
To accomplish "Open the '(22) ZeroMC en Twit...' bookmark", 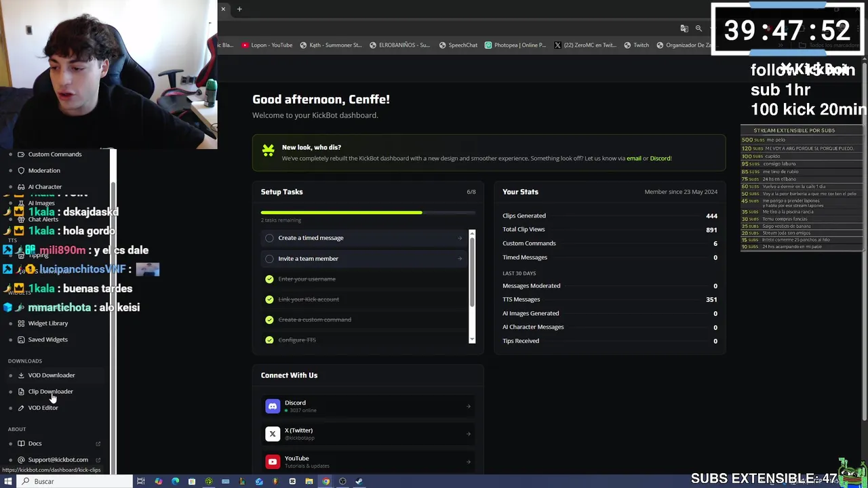I will (584, 45).
